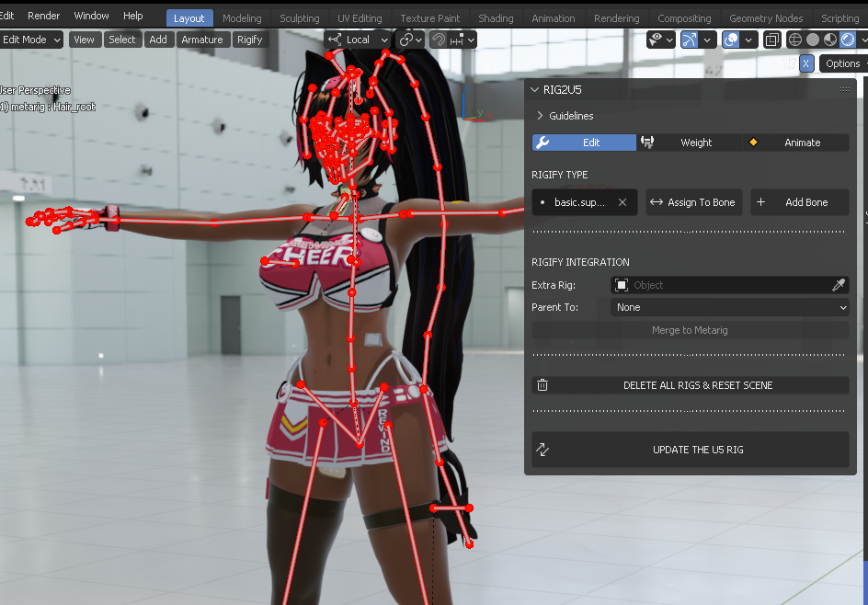The height and width of the screenshot is (605, 868).
Task: Click the Assign To Bone button
Action: click(693, 202)
